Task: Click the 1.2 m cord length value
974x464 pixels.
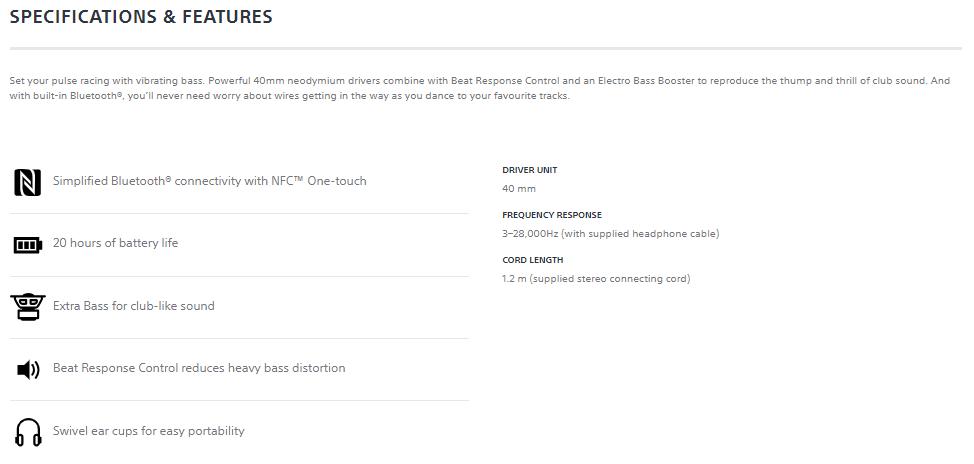Action: [x=595, y=279]
